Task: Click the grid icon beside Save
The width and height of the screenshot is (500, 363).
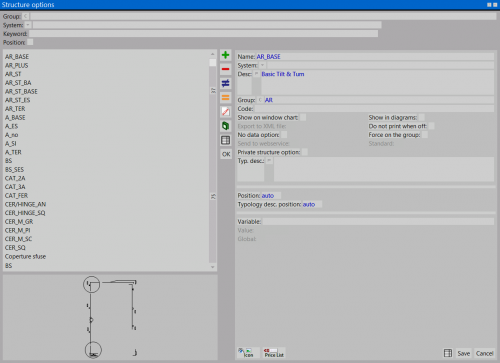Action: (448, 353)
